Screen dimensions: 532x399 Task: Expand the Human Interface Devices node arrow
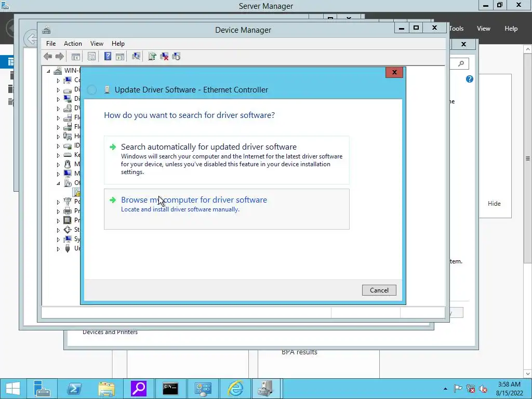58,137
